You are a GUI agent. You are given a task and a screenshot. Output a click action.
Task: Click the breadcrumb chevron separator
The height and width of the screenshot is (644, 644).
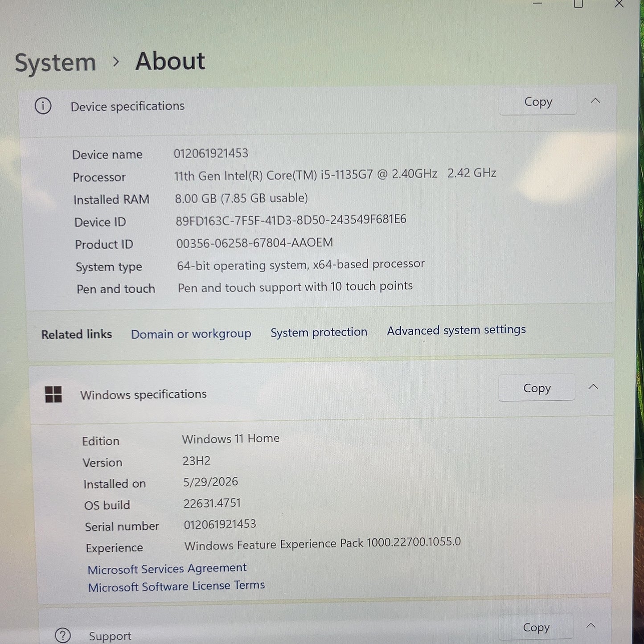116,62
